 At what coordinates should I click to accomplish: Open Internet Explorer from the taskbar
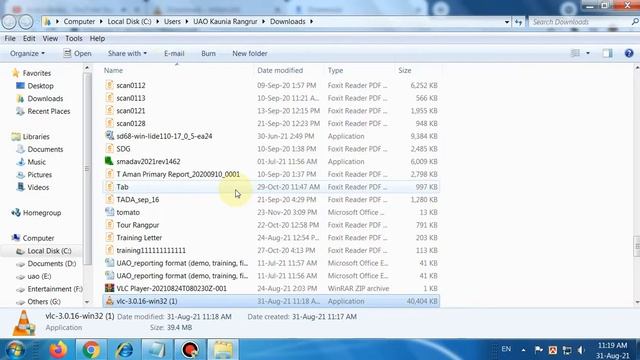click(x=124, y=350)
